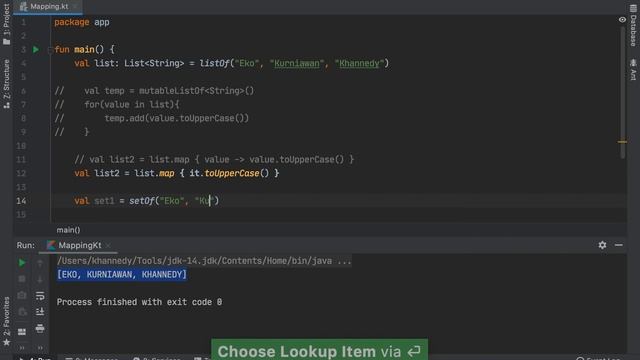Click the down-stack-trace arrow in the Run panel
This screenshot has width=640, height=360.
[x=40, y=280]
